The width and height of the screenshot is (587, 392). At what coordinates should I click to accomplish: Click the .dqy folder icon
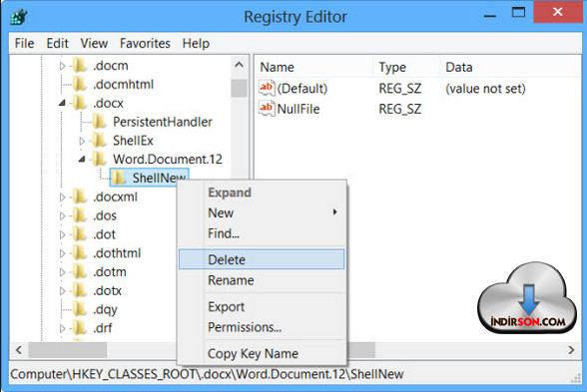(80, 309)
